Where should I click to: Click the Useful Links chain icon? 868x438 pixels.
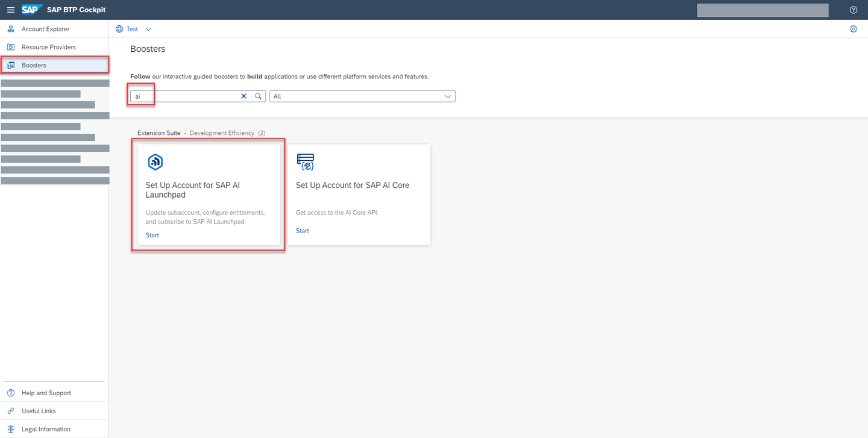(11, 411)
